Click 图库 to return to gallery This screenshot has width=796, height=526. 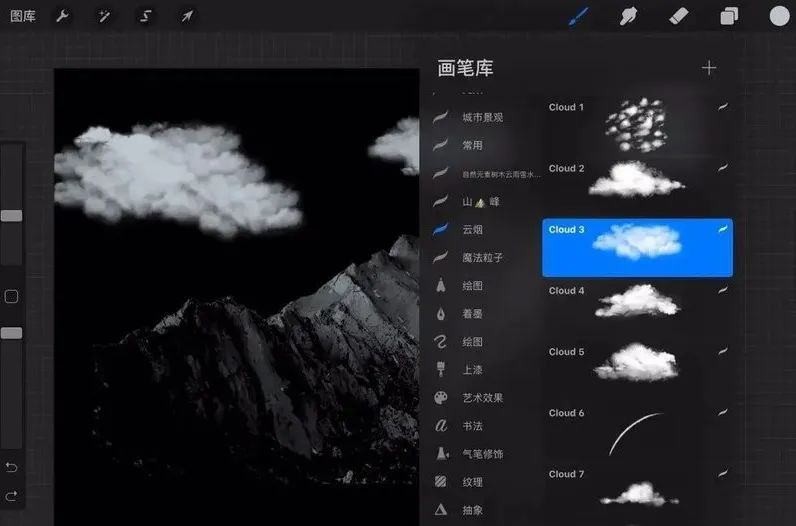23,16
